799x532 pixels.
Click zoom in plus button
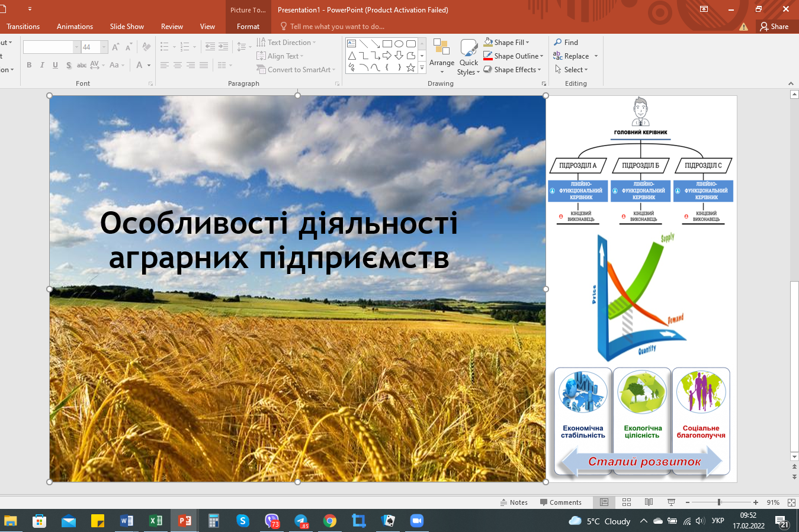pos(756,502)
